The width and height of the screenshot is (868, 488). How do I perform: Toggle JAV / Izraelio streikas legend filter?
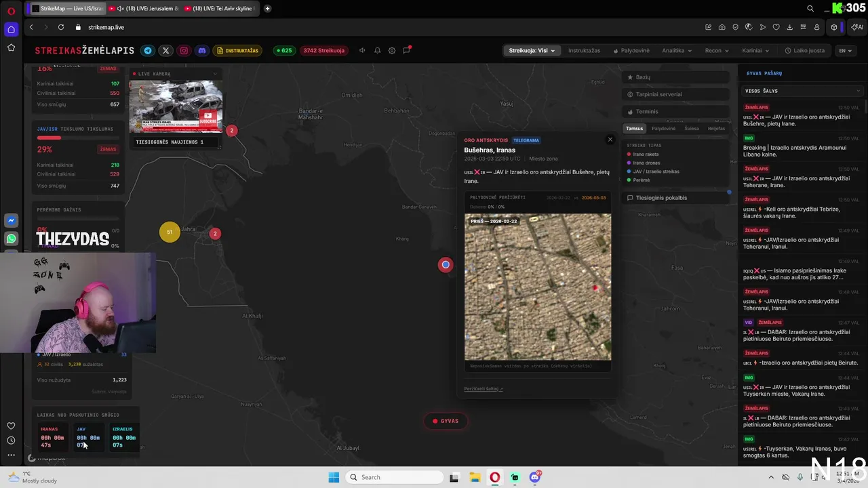[653, 171]
